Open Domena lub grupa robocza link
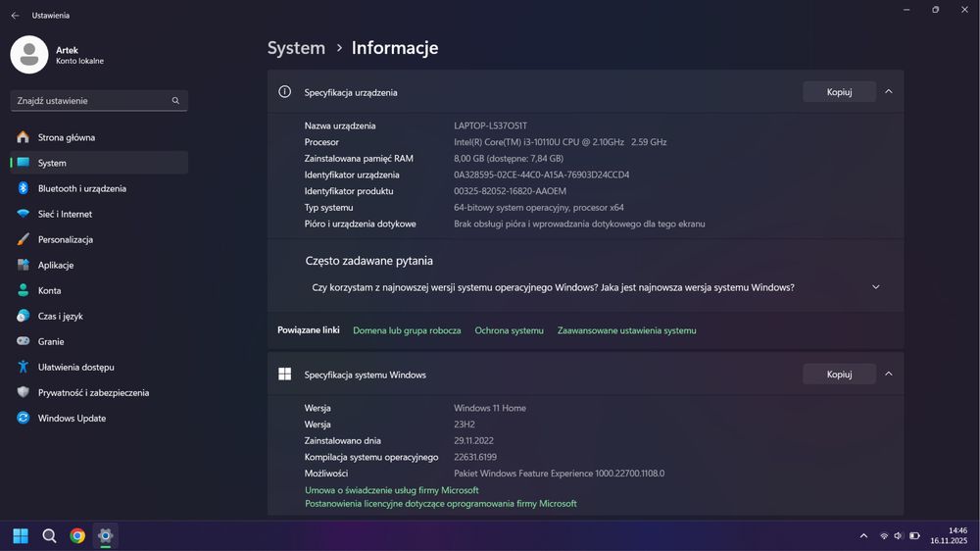 (407, 330)
